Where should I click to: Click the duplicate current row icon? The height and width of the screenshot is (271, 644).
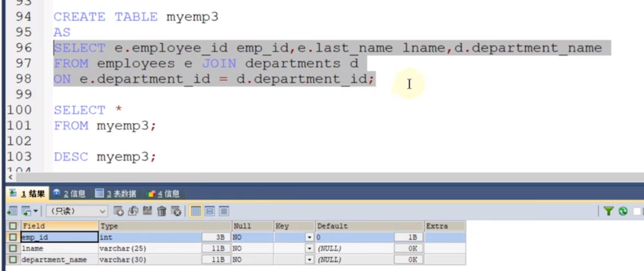point(133,211)
